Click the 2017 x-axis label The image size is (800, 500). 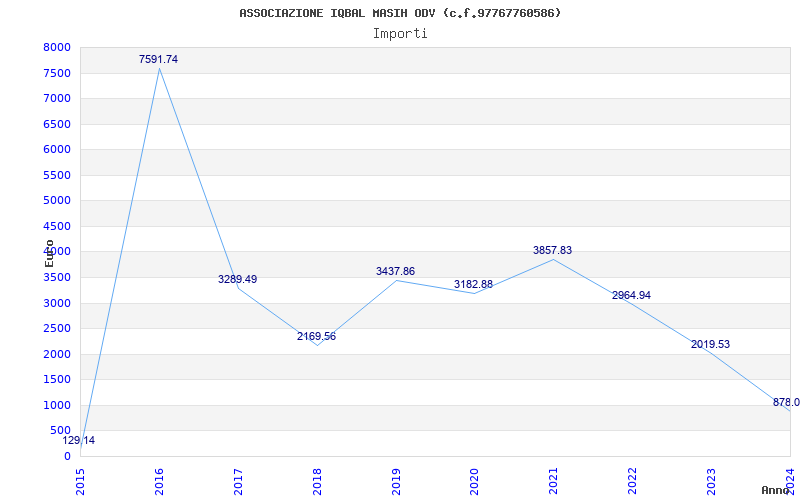tap(238, 481)
